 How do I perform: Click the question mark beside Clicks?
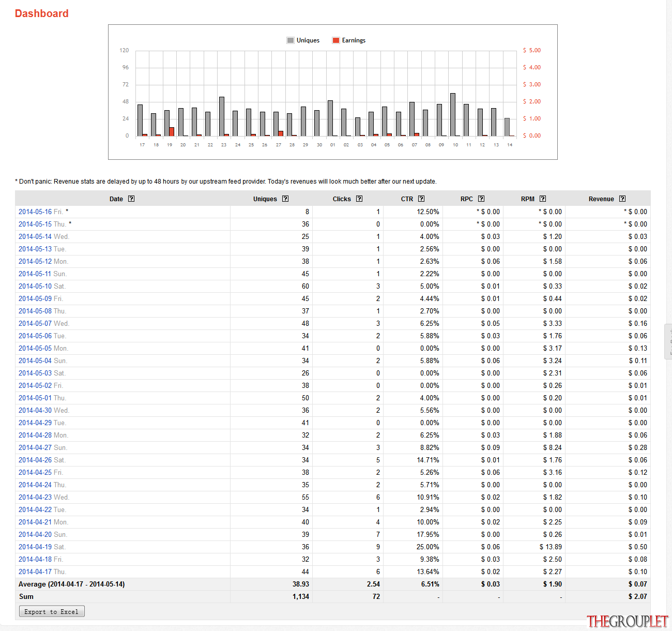tap(359, 199)
